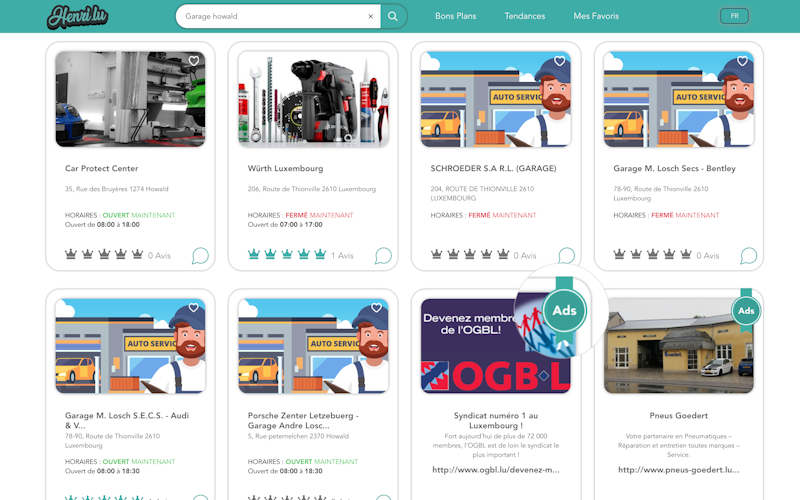
Task: Toggle the heart on SCHROEDER S.A R.L. (GARAGE)
Action: [x=560, y=62]
